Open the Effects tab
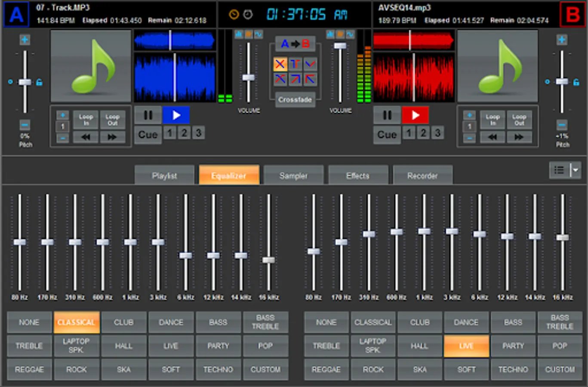 tap(358, 175)
